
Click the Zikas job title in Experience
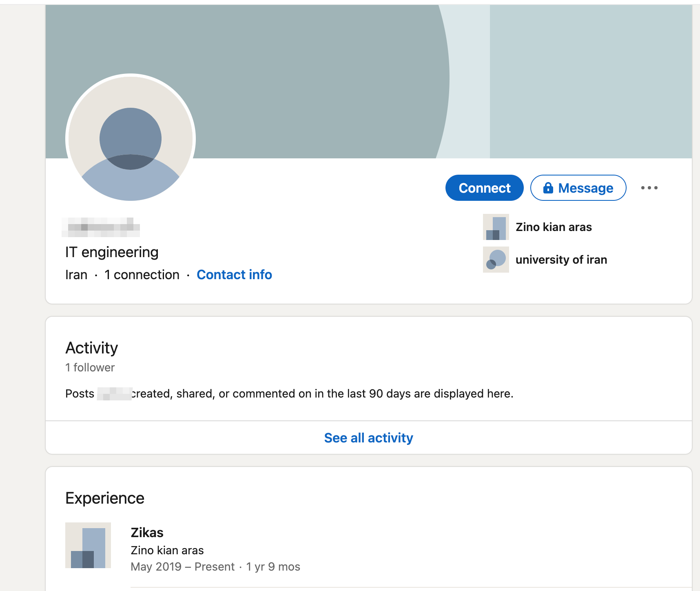pyautogui.click(x=147, y=533)
